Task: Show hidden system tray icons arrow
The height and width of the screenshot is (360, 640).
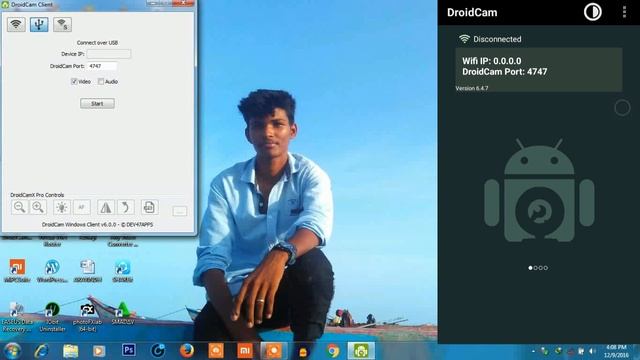Action: pyautogui.click(x=533, y=351)
